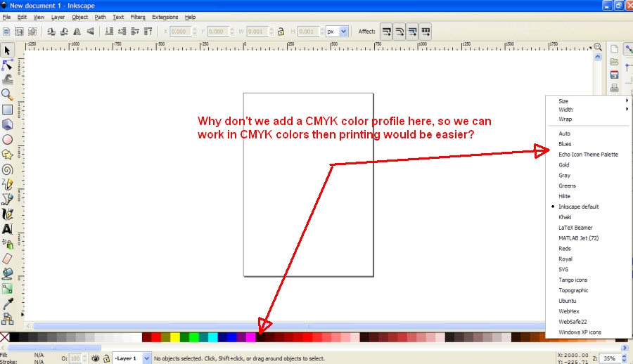Choose the Color dropper tool
This screenshot has height=364, width=633.
7,304
